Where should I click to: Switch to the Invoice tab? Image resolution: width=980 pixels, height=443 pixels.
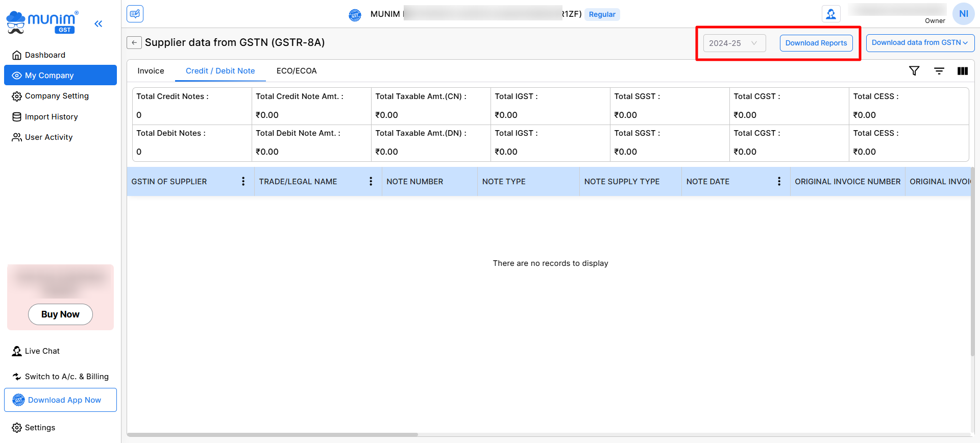(x=151, y=71)
